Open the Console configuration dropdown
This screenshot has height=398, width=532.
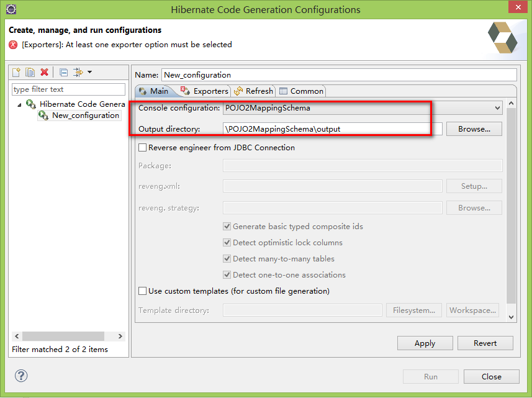[x=363, y=108]
